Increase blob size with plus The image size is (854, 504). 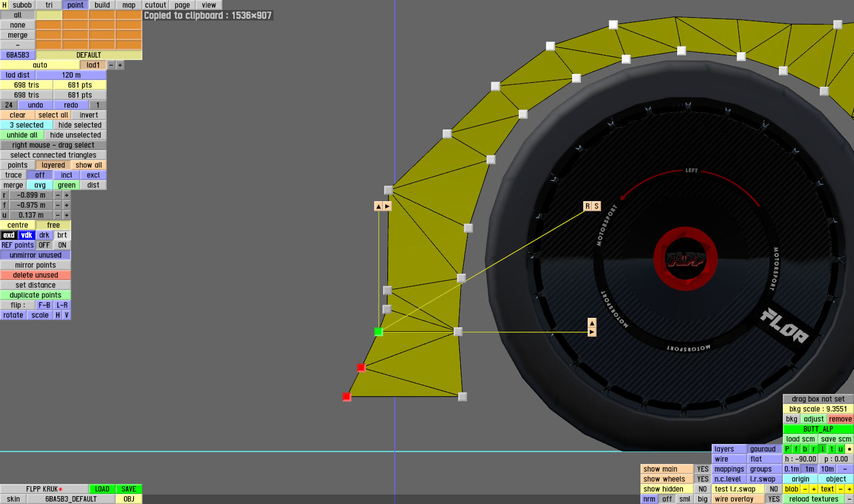click(x=814, y=489)
